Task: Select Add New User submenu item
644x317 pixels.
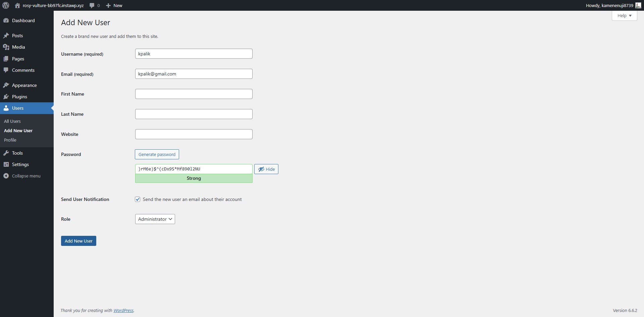Action: (x=18, y=130)
